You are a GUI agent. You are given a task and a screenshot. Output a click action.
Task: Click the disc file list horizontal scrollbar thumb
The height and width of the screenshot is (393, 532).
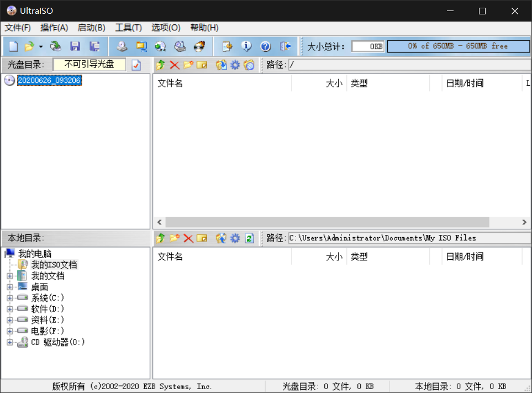pyautogui.click(x=328, y=222)
